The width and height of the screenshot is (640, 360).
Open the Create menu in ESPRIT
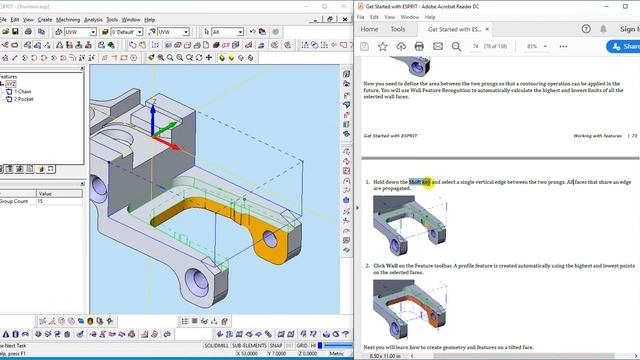45,20
